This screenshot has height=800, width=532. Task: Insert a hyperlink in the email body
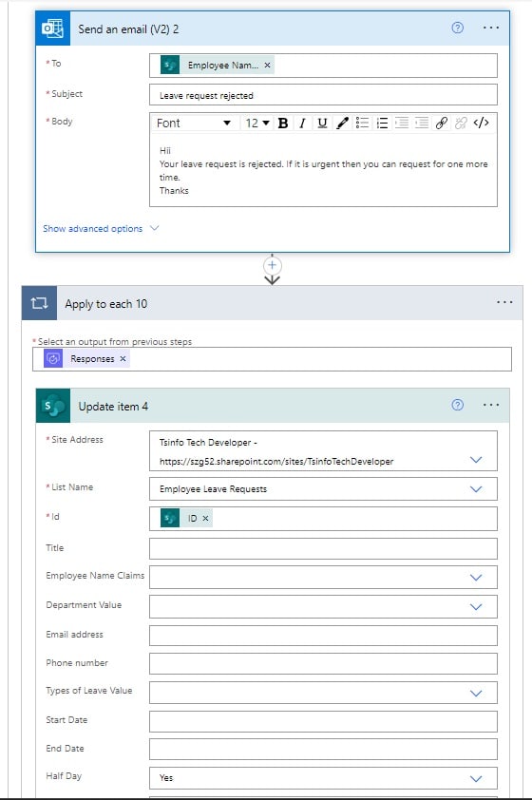[x=442, y=123]
